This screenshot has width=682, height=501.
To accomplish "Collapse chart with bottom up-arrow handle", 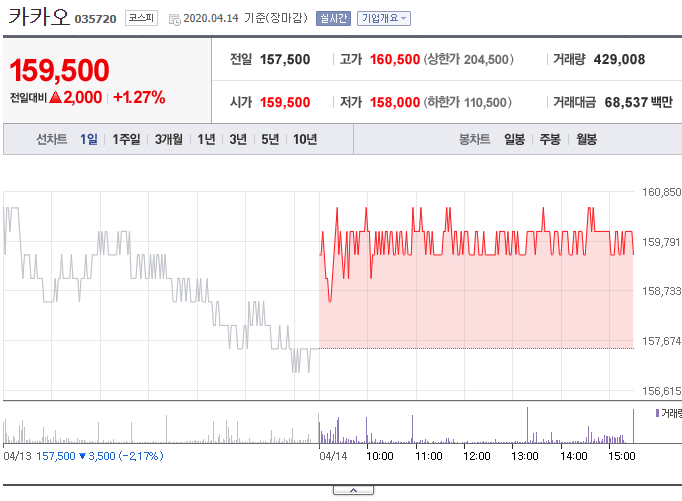I will [x=353, y=490].
